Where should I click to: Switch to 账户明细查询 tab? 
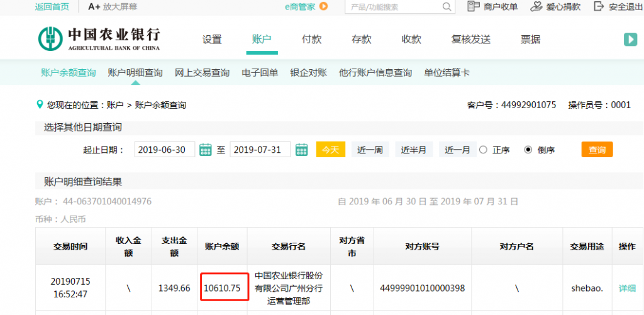(135, 72)
